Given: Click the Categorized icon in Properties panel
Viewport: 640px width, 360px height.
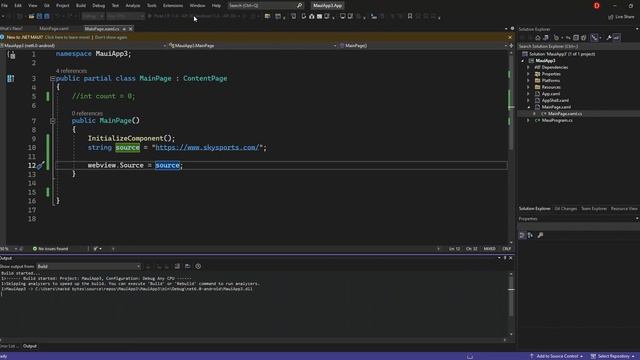Looking at the screenshot, I should point(522,235).
